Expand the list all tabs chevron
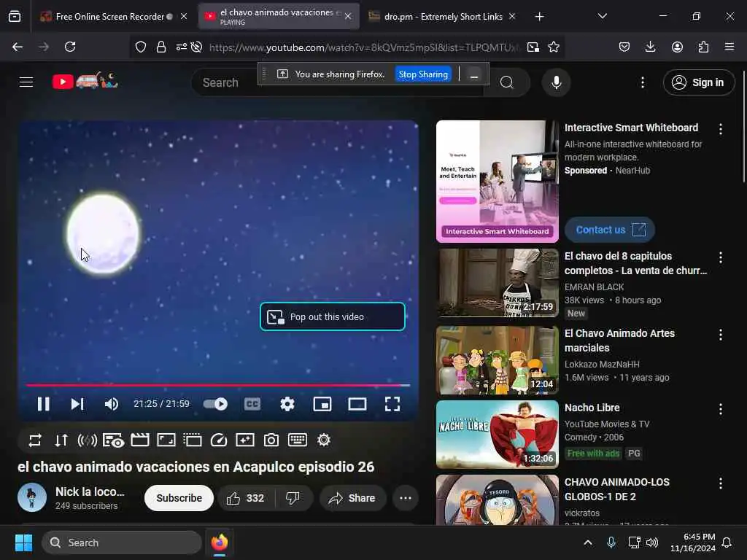The image size is (747, 560). [602, 16]
